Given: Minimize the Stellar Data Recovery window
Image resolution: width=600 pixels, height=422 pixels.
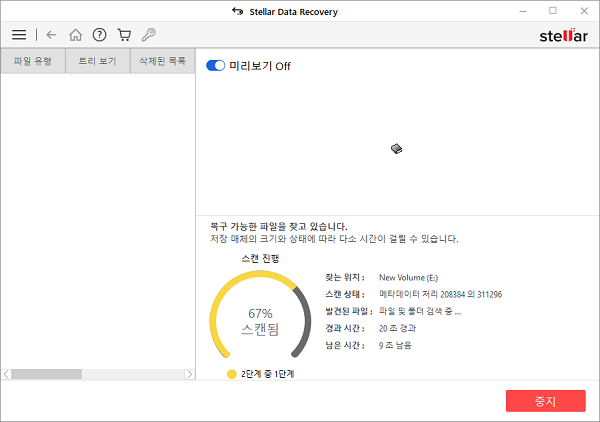Looking at the screenshot, I should (x=523, y=11).
